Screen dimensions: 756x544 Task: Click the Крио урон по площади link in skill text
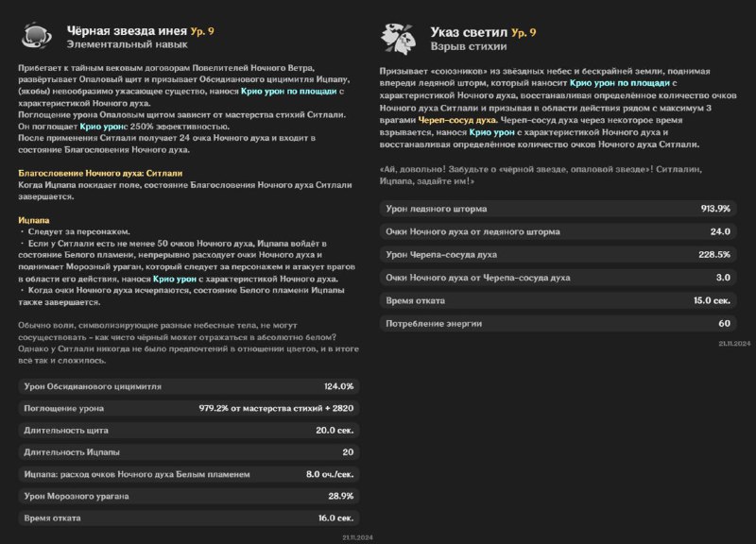pyautogui.click(x=288, y=91)
